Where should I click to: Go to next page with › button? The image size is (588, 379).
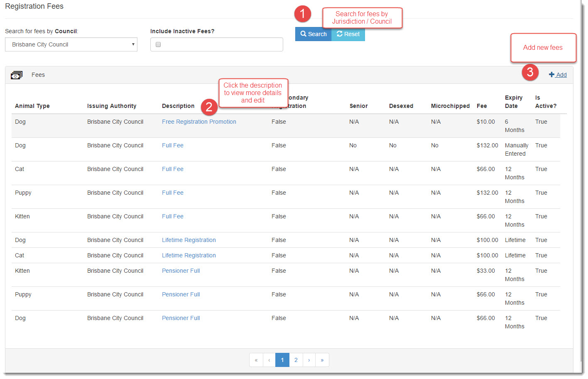(309, 360)
